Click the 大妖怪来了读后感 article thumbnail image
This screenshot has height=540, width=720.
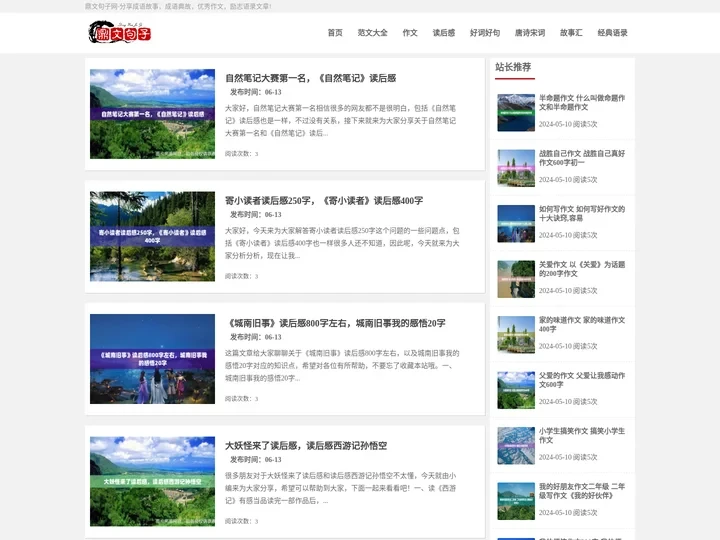click(x=152, y=481)
